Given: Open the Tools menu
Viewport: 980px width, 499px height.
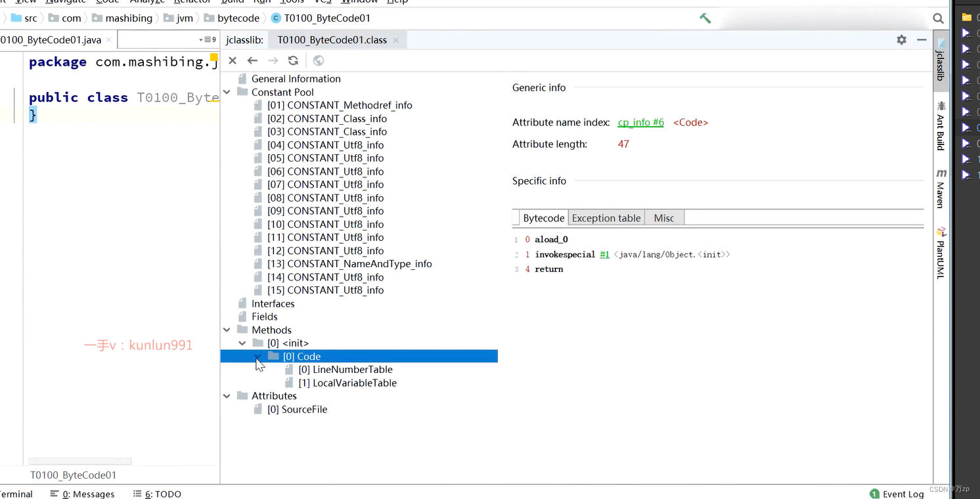Looking at the screenshot, I should pos(292,2).
